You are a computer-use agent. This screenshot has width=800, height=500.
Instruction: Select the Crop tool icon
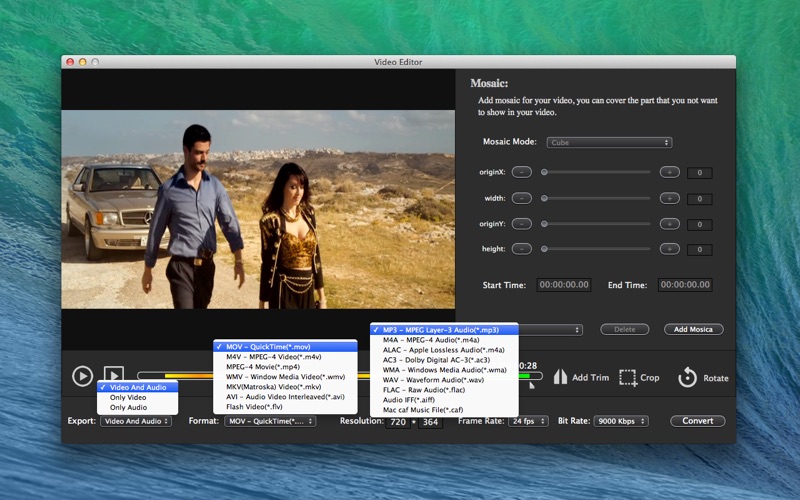(628, 378)
